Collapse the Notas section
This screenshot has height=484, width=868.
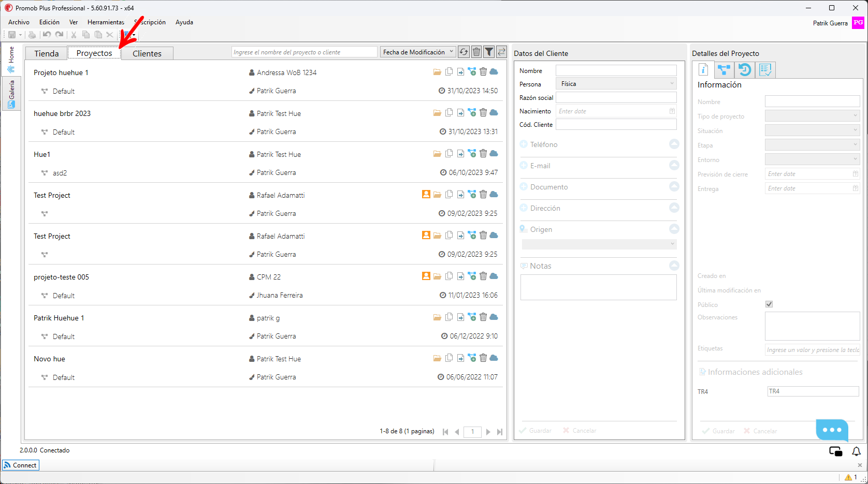tap(674, 266)
